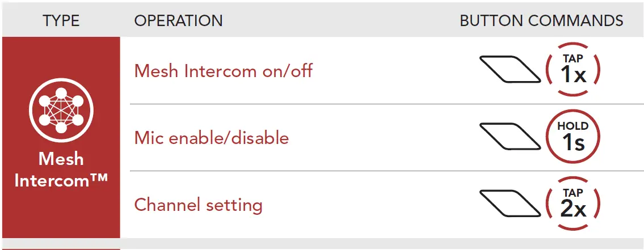644x250 pixels.
Task: Click the button outline icon in the Mic row
Action: (x=510, y=137)
